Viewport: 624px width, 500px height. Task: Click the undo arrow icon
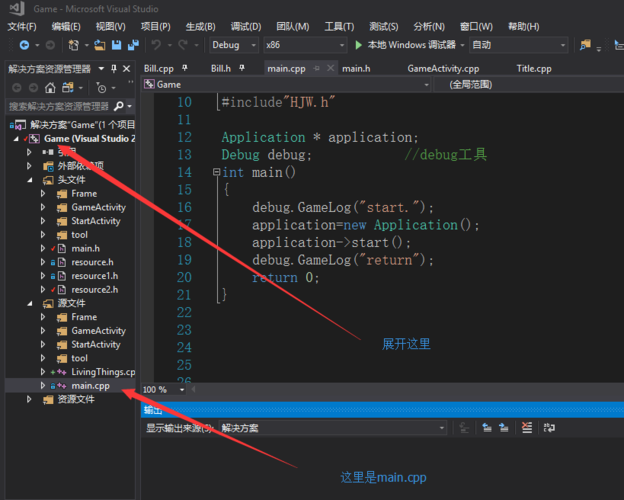coord(156,45)
